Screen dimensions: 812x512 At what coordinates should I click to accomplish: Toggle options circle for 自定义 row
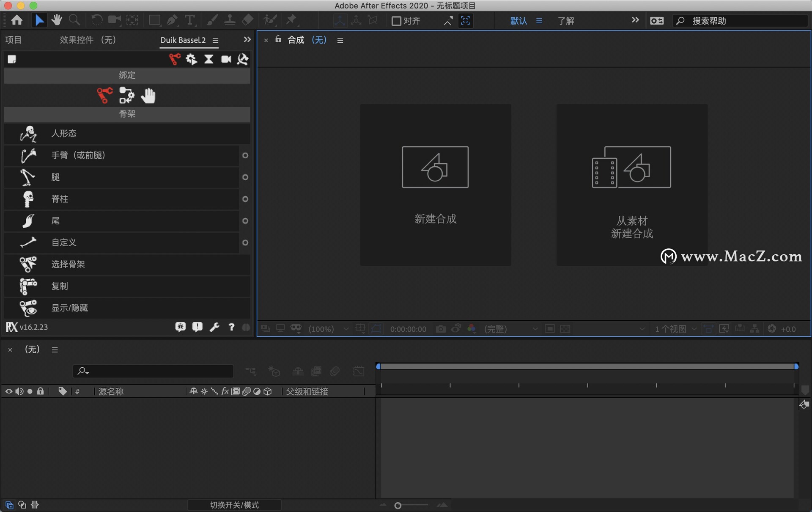245,243
